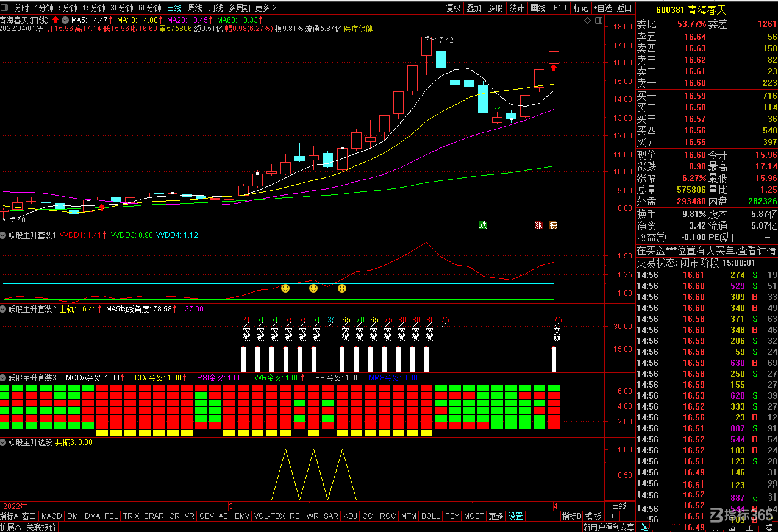
Task: Select the MCST indicator
Action: click(474, 516)
